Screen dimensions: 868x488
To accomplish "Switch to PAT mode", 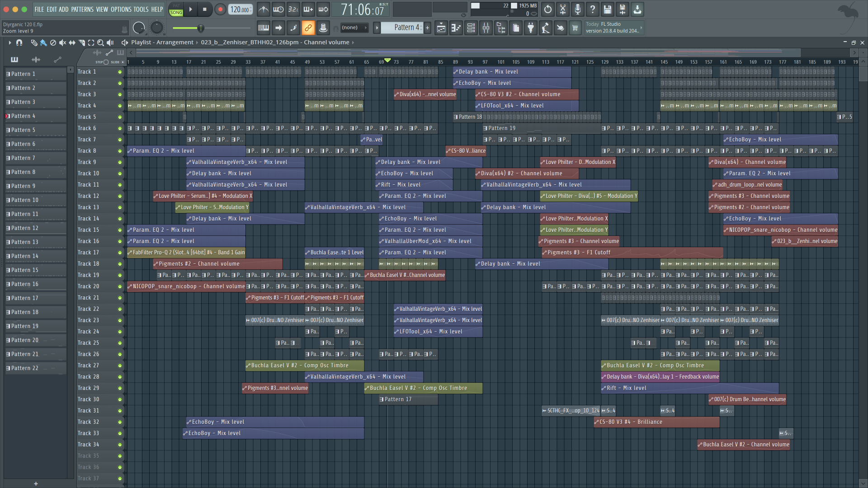I will point(176,6).
